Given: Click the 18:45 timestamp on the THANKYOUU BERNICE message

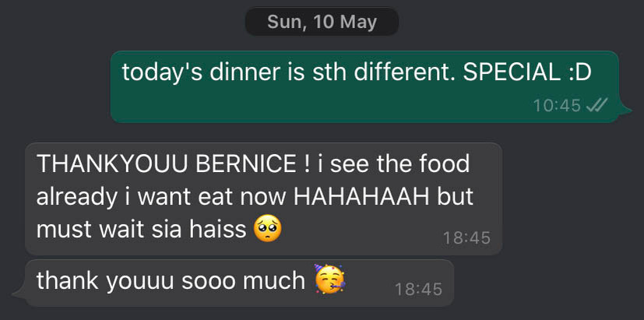Looking at the screenshot, I should 466,237.
